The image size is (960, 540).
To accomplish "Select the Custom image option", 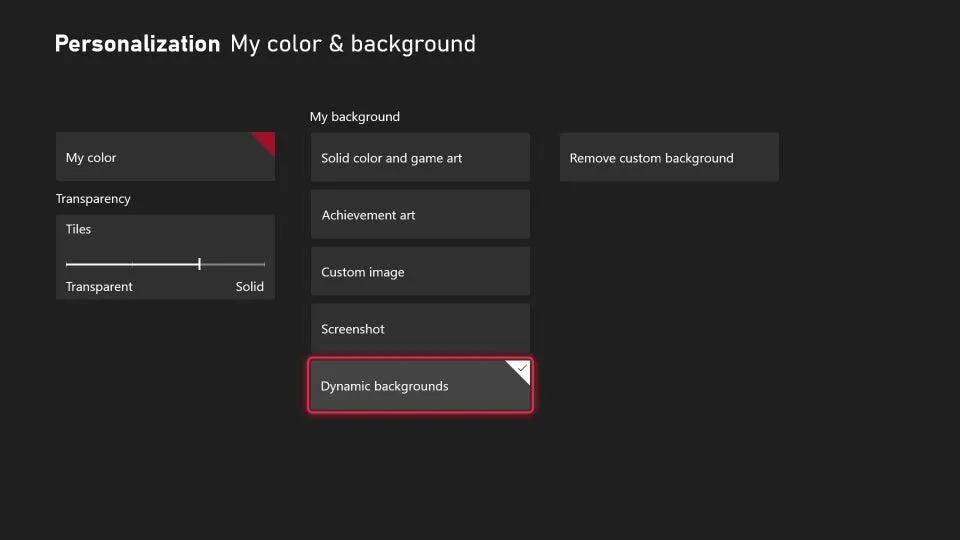I will 420,271.
